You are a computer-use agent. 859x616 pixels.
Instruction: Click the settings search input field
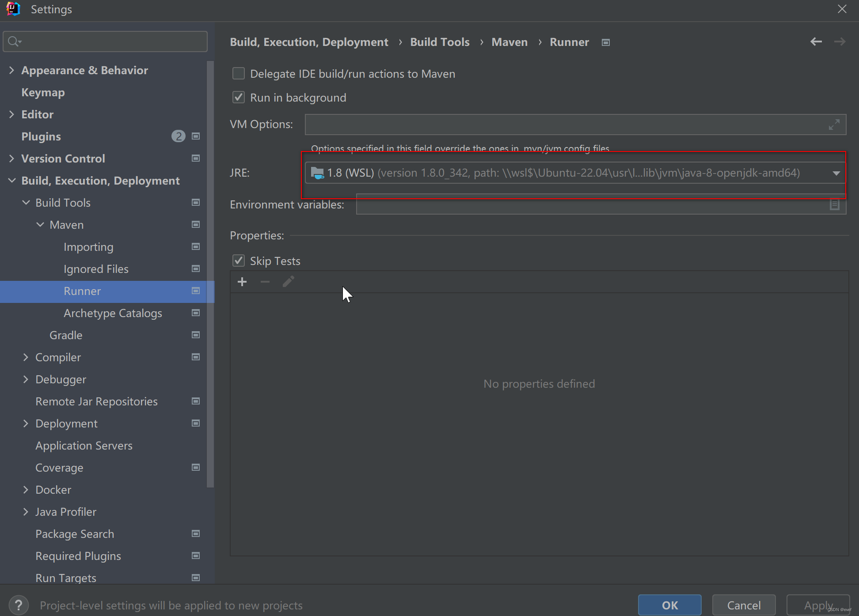[105, 42]
